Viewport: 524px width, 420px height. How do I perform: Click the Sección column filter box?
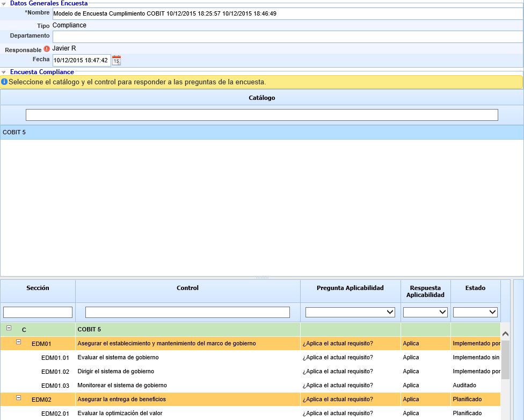(38, 312)
